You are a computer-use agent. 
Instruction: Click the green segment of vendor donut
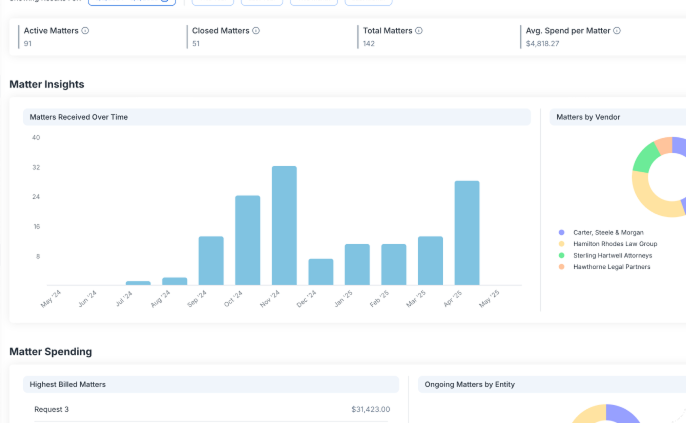[x=646, y=157]
